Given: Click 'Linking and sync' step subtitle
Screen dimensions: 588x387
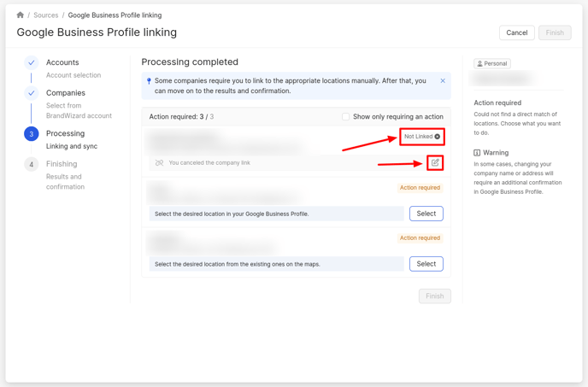Looking at the screenshot, I should [72, 146].
